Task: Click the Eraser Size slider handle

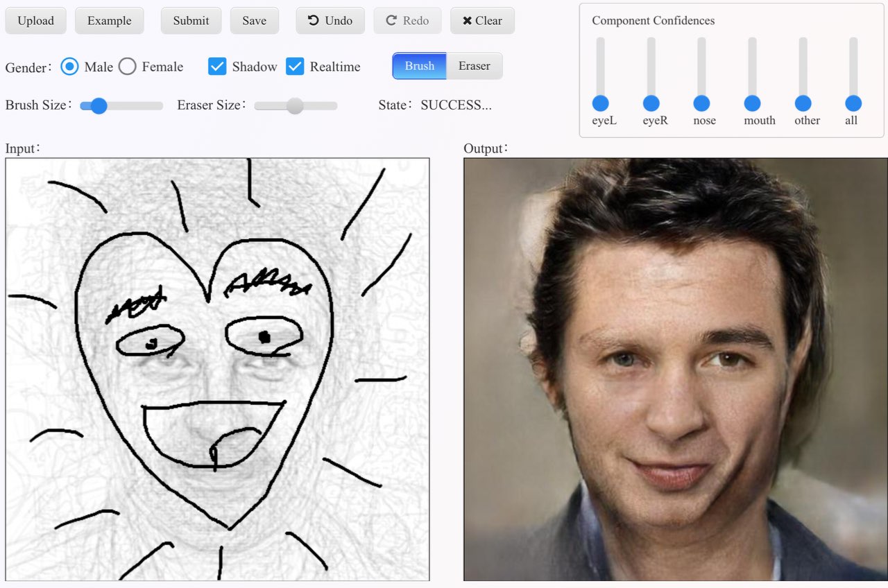Action: pyautogui.click(x=295, y=105)
